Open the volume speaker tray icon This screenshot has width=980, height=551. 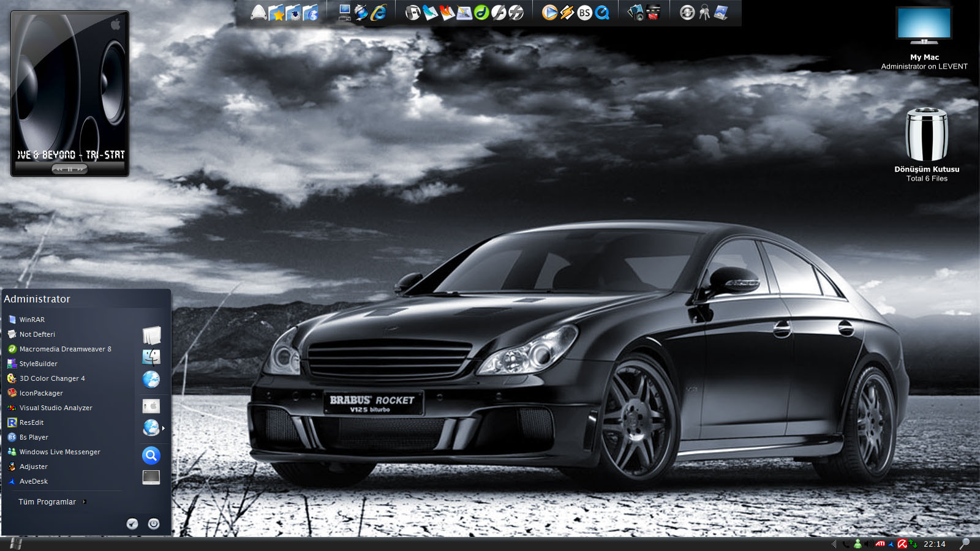(x=869, y=544)
